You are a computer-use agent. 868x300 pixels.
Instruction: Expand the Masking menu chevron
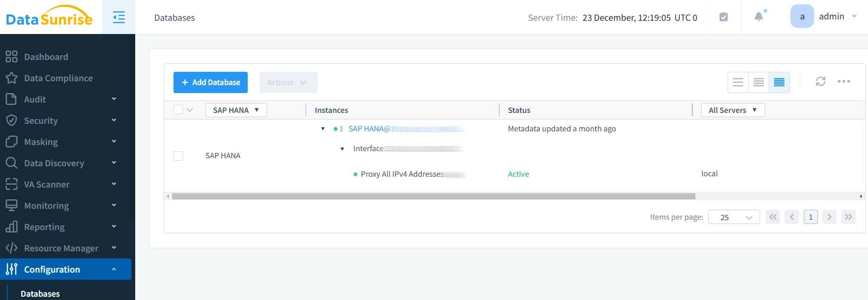114,141
